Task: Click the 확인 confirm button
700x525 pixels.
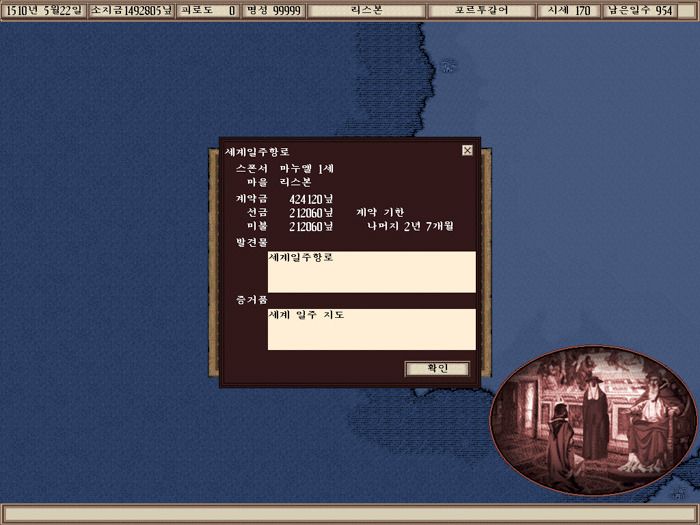Action: (437, 369)
